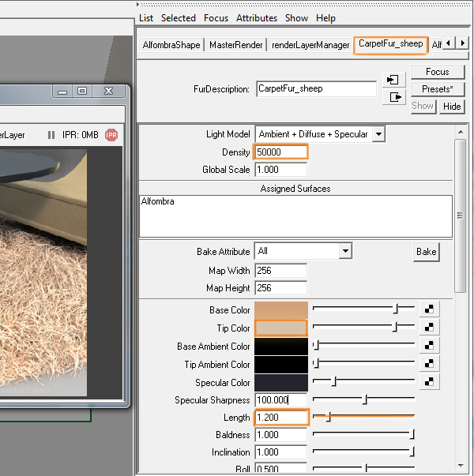Open the Bake Attribute dropdown

(345, 251)
